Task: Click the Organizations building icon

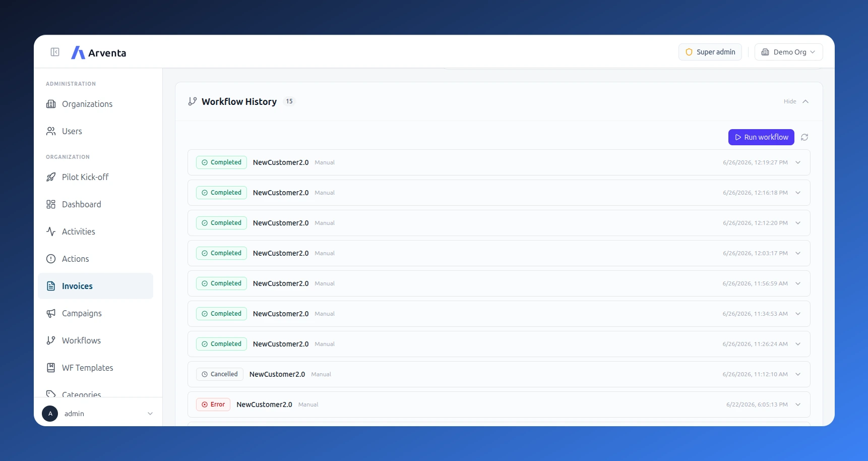Action: [51, 104]
